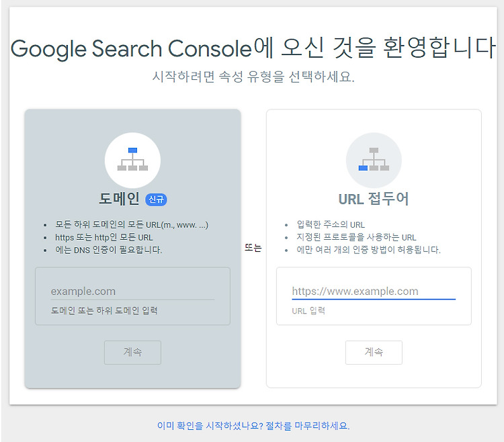Click text 입력한 주소의 URL
Viewport: 504px width, 442px height.
tap(331, 224)
